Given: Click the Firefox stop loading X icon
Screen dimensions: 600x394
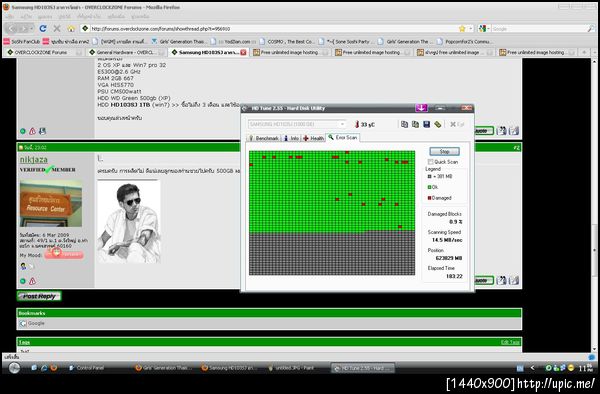Looking at the screenshot, I should tap(57, 28).
